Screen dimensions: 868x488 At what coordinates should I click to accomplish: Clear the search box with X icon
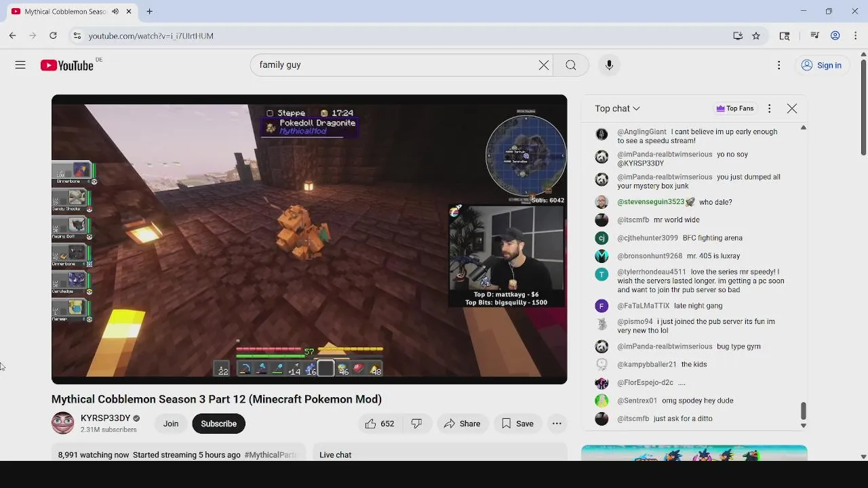pos(544,65)
